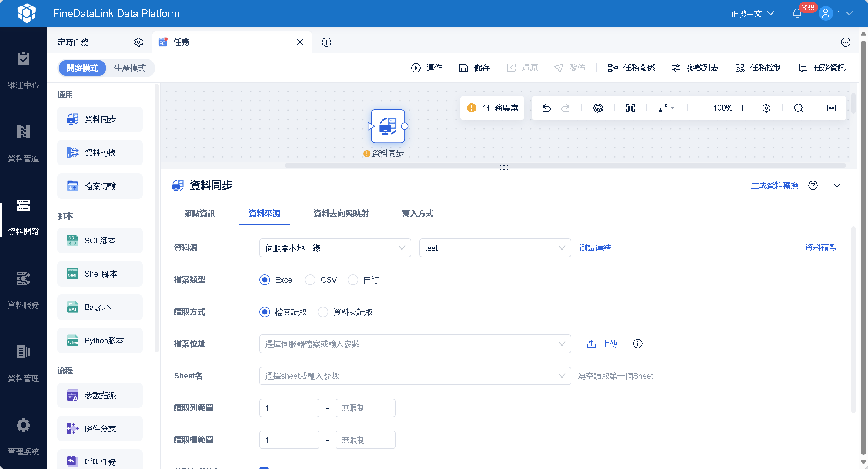Choose the 自訂 file type option

(353, 280)
